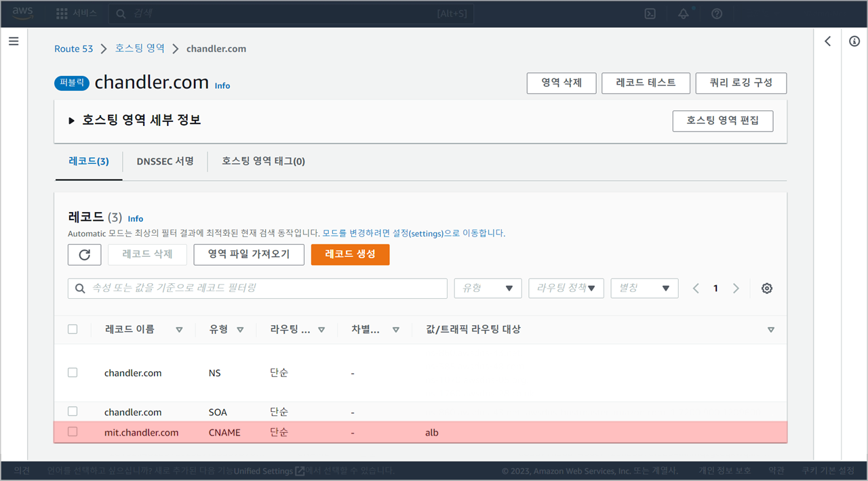868x481 pixels.
Task: Focus the AWS top search box
Action: coord(292,14)
